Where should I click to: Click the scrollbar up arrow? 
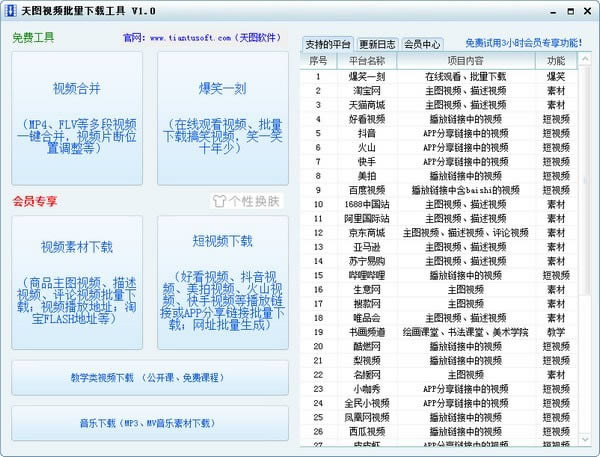click(585, 59)
